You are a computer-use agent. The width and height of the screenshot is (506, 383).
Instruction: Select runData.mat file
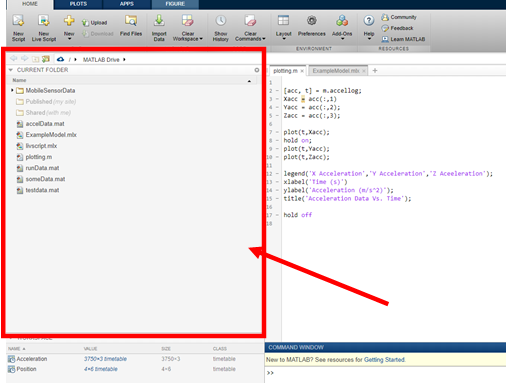click(x=38, y=168)
